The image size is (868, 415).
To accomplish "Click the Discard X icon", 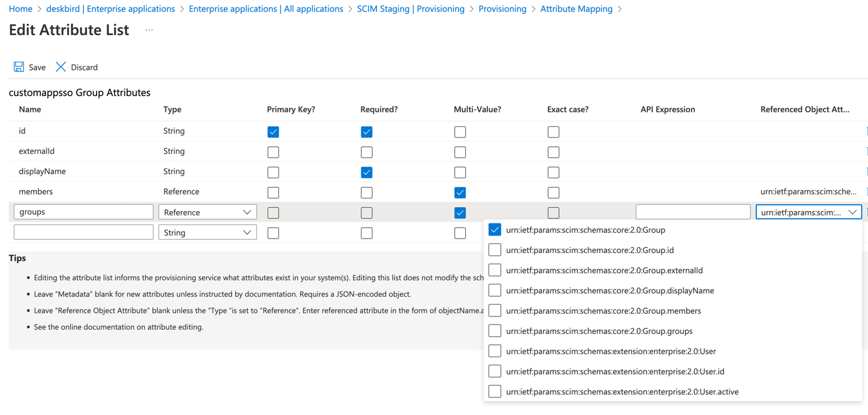I will pos(61,67).
